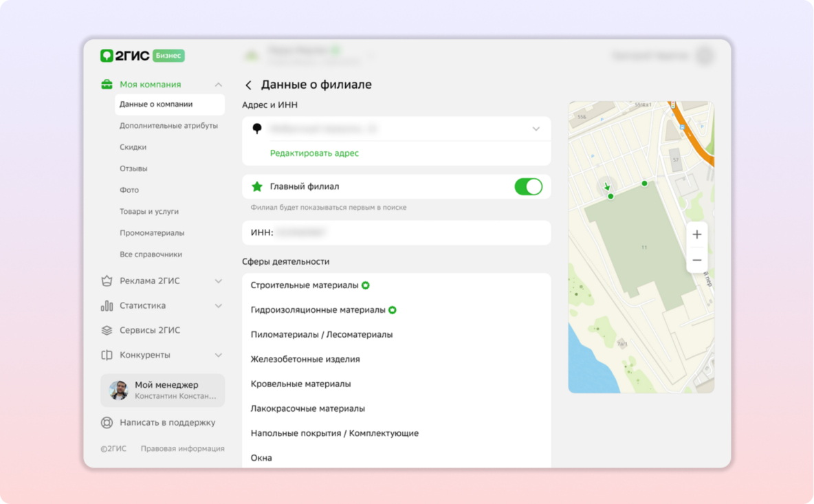Click the ИНН input field
The height and width of the screenshot is (504, 814).
click(396, 233)
